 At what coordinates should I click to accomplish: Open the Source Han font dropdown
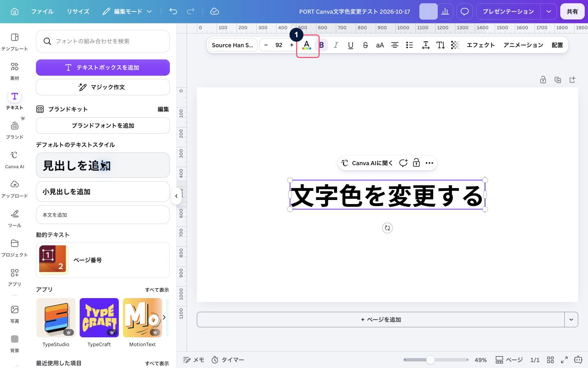[x=233, y=45]
